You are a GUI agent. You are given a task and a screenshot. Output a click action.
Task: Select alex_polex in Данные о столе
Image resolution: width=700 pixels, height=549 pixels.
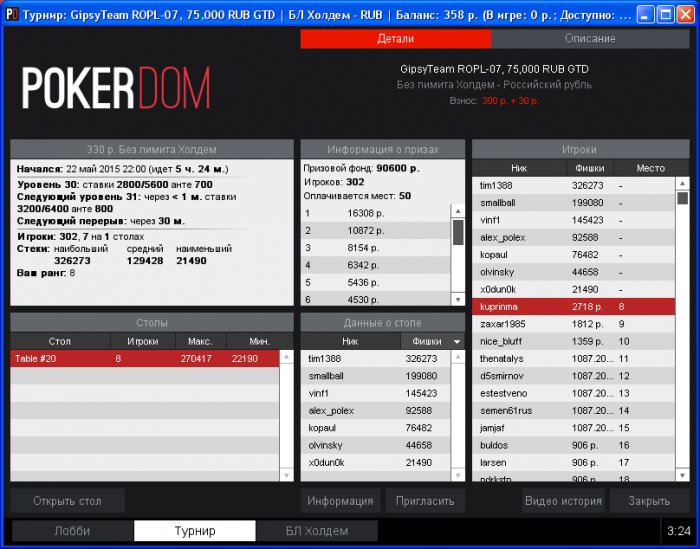point(376,411)
